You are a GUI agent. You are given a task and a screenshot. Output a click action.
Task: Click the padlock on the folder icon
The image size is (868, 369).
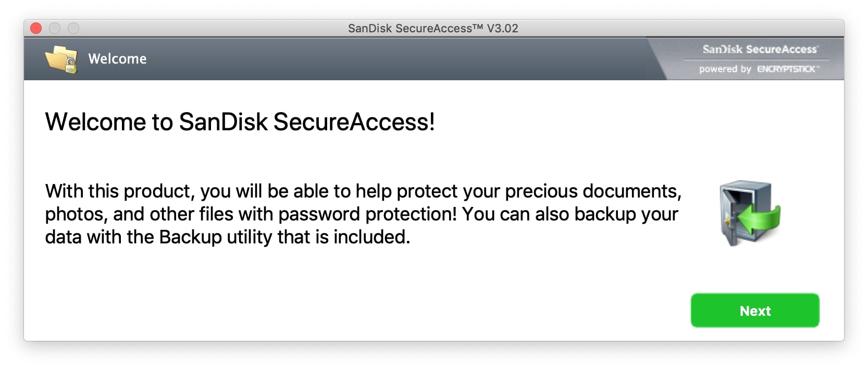click(70, 66)
